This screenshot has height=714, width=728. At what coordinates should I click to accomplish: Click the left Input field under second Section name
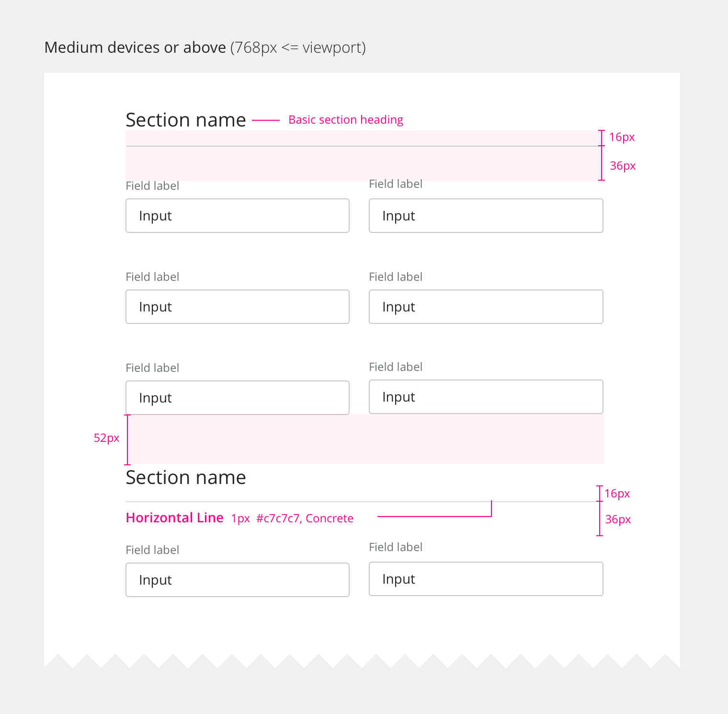pyautogui.click(x=237, y=580)
